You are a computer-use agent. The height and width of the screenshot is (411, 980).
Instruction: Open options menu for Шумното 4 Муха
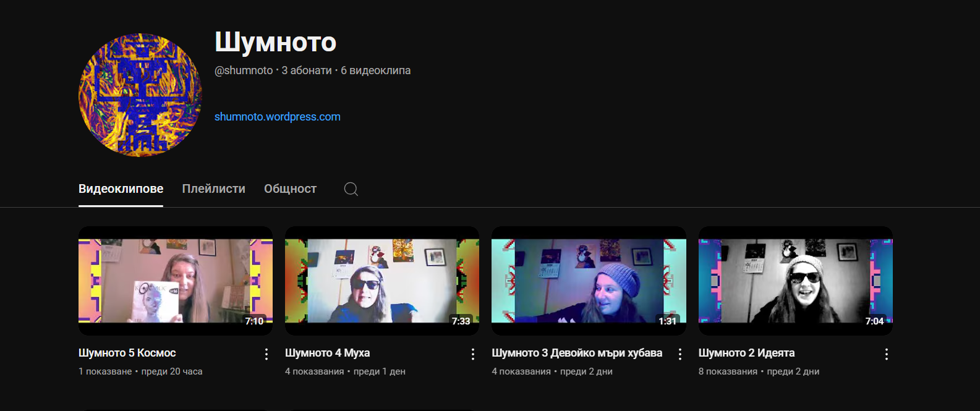[473, 354]
